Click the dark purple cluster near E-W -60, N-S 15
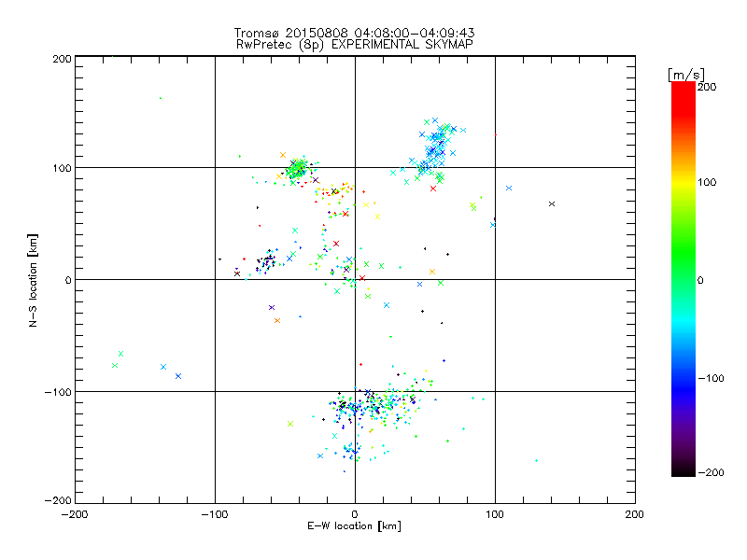The width and height of the screenshot is (747, 560). pyautogui.click(x=268, y=261)
